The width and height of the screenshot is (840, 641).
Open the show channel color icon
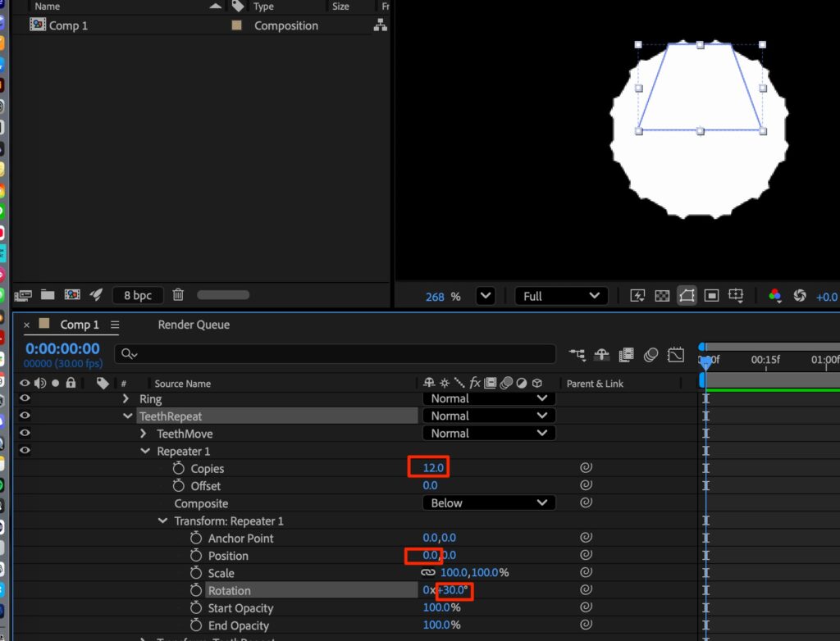(x=774, y=296)
